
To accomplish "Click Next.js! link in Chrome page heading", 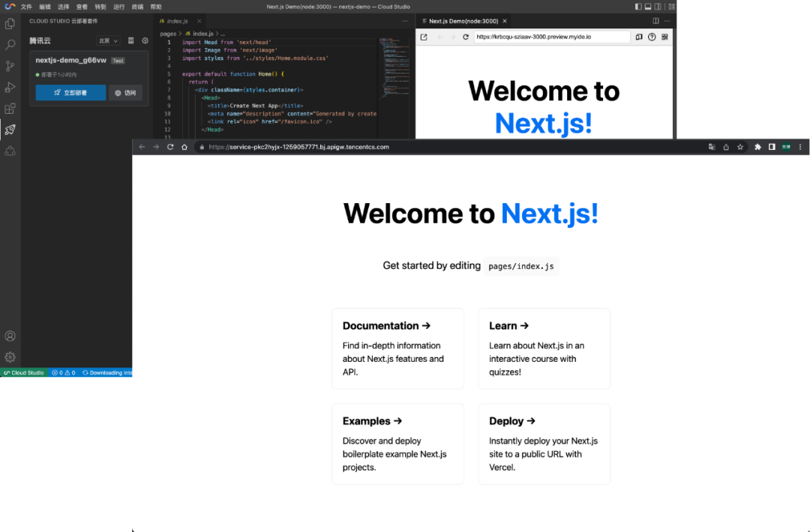I will point(550,214).
